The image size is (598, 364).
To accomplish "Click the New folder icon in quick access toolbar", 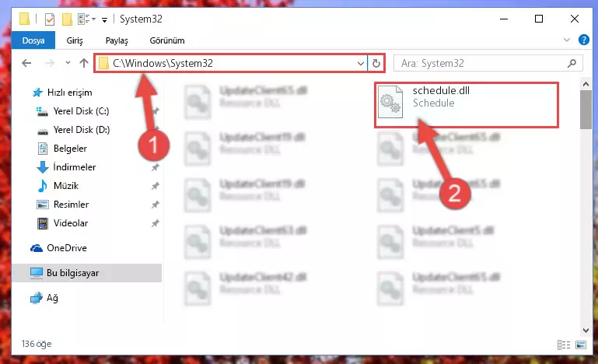I will (x=67, y=19).
